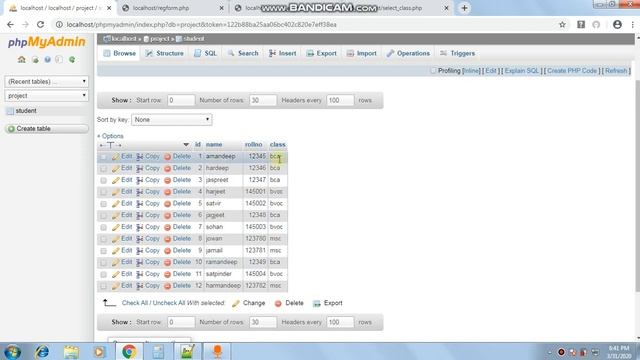The height and width of the screenshot is (360, 640).
Task: Open Chrome from the taskbar
Action: click(129, 351)
